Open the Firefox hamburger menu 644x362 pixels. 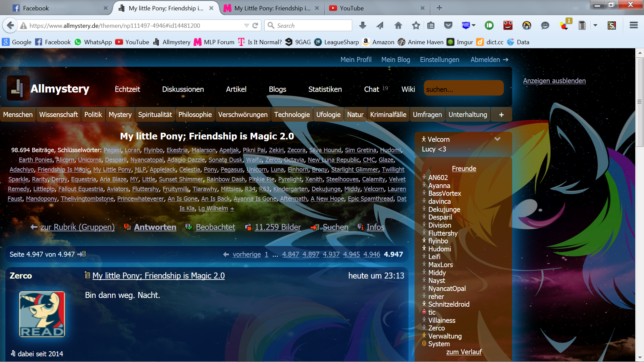(634, 25)
